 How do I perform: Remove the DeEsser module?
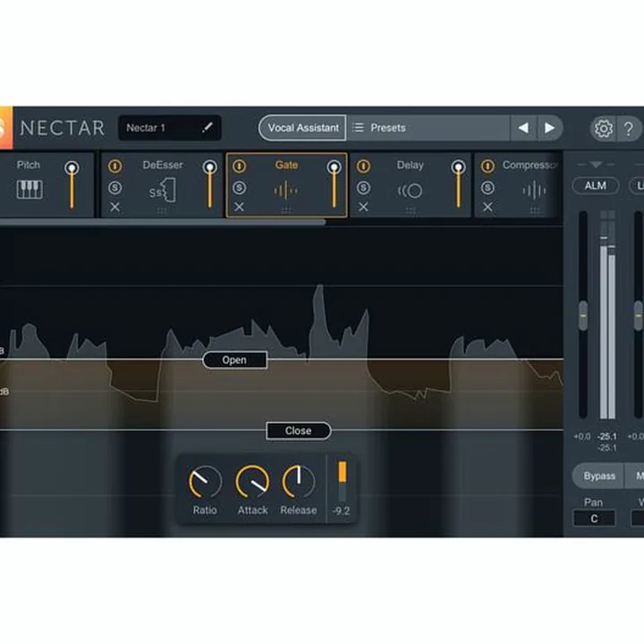click(115, 207)
